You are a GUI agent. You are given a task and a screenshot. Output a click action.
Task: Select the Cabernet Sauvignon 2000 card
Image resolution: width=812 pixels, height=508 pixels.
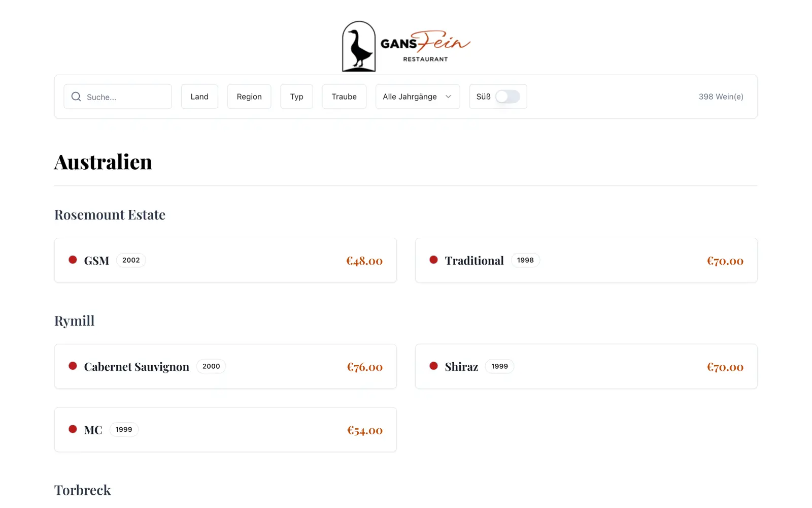[225, 366]
